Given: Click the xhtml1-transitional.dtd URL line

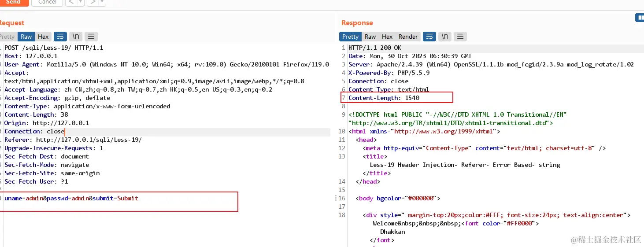Looking at the screenshot, I should [451, 123].
